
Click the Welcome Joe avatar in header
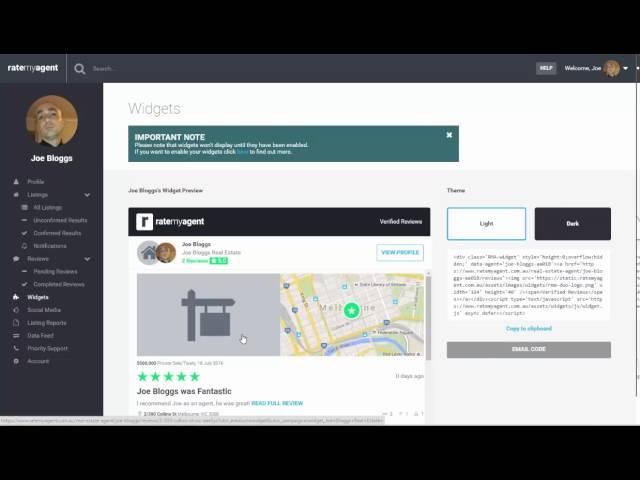pos(611,68)
